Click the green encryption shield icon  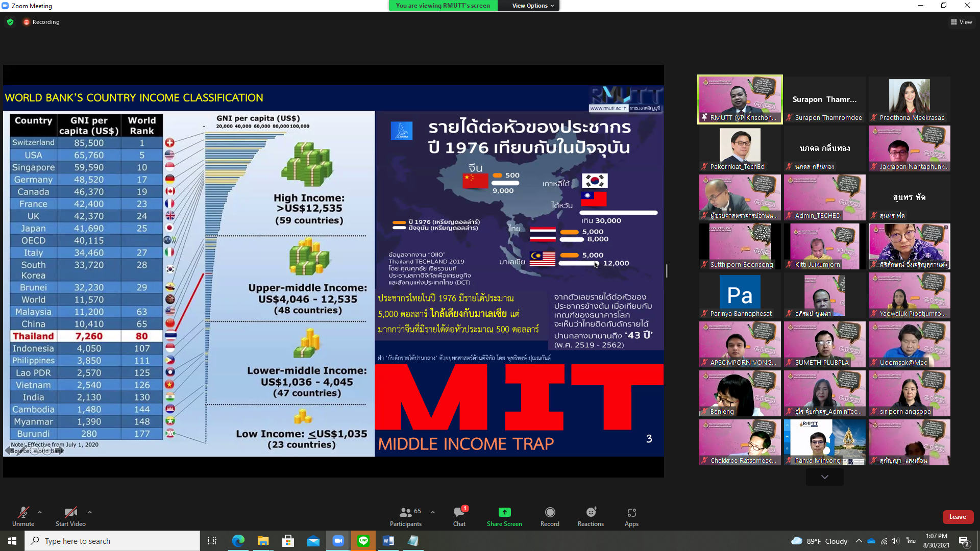[10, 22]
